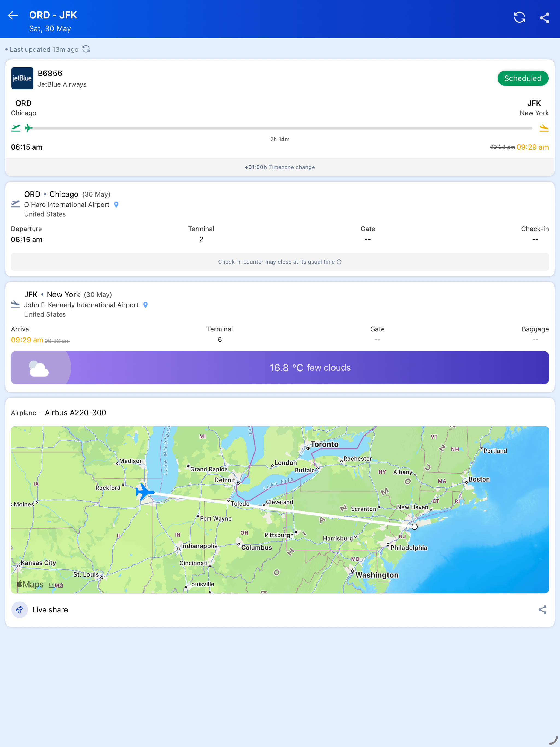The height and width of the screenshot is (747, 560).
Task: Tap the Baggage column label
Action: point(535,329)
